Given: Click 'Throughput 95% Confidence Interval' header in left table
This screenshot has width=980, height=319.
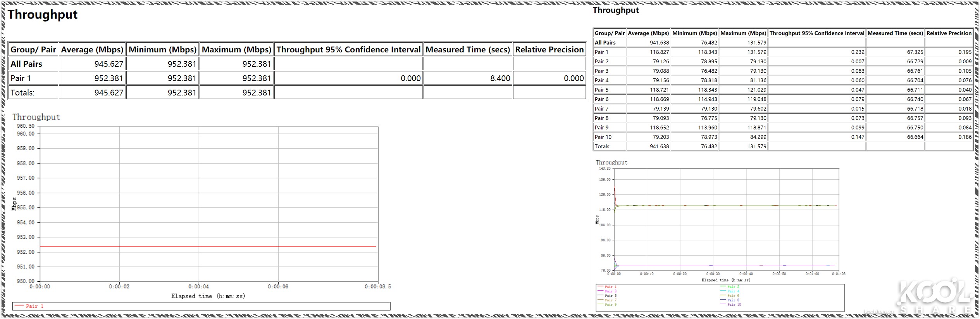Looking at the screenshot, I should tap(348, 50).
